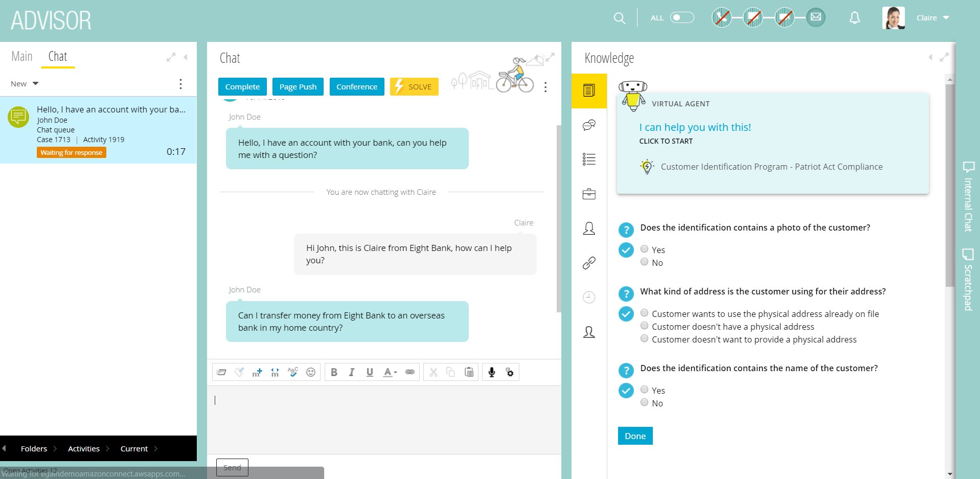Run spell check on the chat message
This screenshot has height=479, width=980.
tap(293, 372)
